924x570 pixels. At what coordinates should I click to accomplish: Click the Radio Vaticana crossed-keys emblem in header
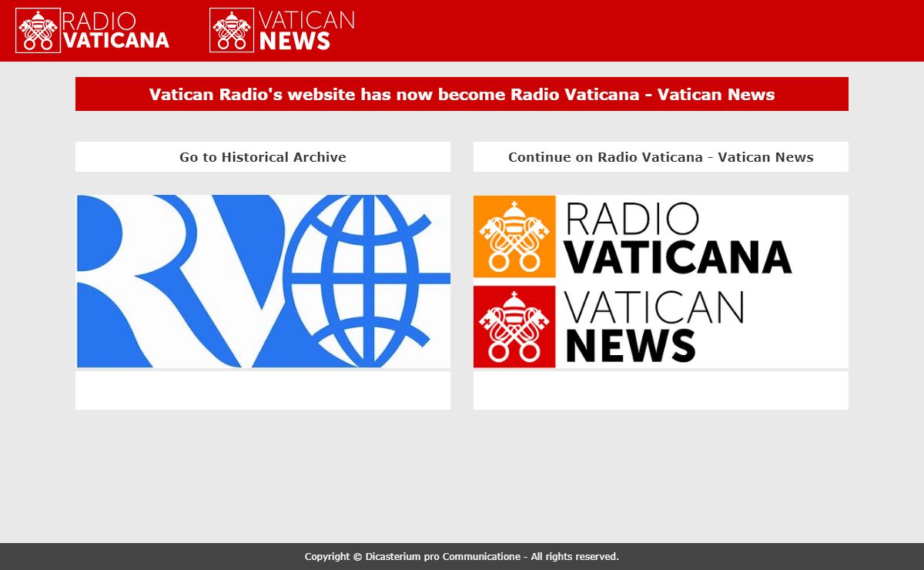click(x=38, y=31)
